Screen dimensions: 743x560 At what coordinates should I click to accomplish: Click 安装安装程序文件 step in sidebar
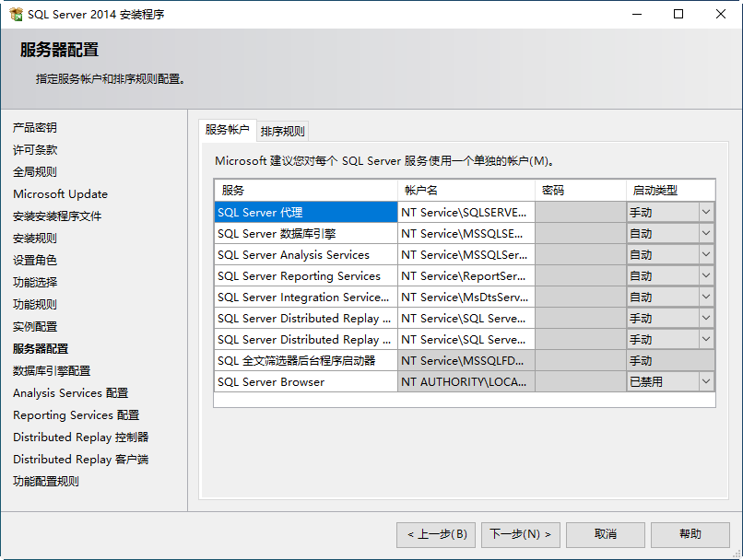(x=57, y=216)
